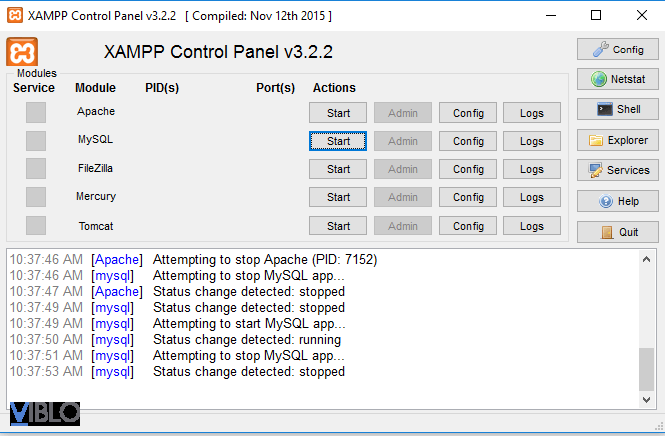Quit XAMPP using the door icon
The height and width of the screenshot is (436, 665).
(608, 232)
